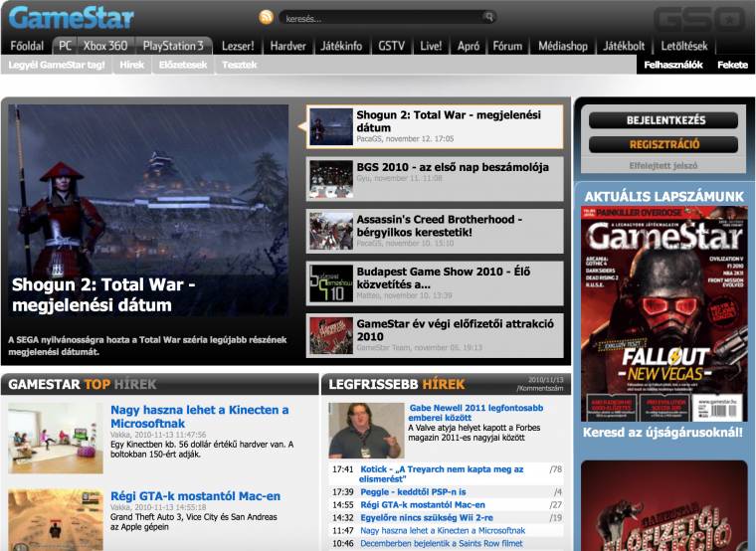Open the GSTV menu item
Screen dimensions: 756x551
click(x=391, y=46)
